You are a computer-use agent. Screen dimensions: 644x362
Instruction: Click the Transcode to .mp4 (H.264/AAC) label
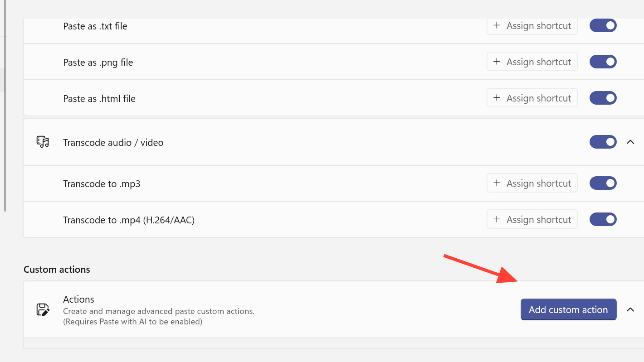[x=128, y=220]
